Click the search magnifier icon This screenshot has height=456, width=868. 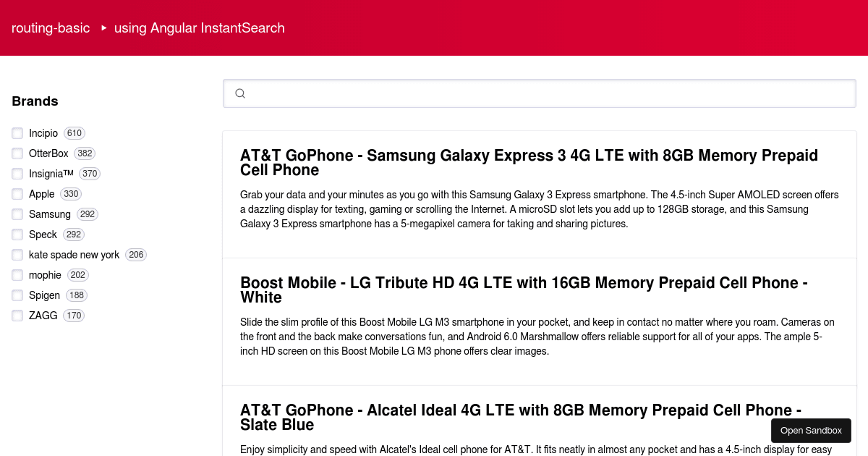tap(240, 93)
